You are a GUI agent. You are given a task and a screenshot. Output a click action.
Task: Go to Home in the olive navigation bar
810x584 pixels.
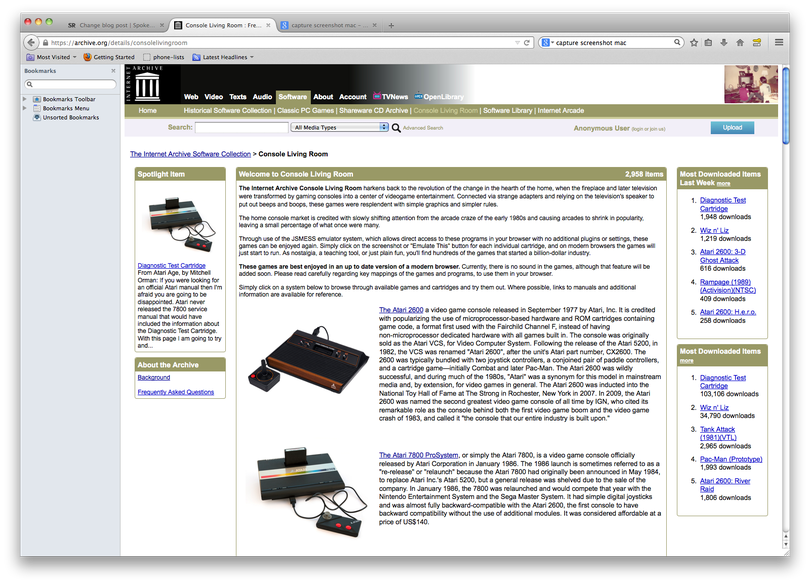[147, 111]
